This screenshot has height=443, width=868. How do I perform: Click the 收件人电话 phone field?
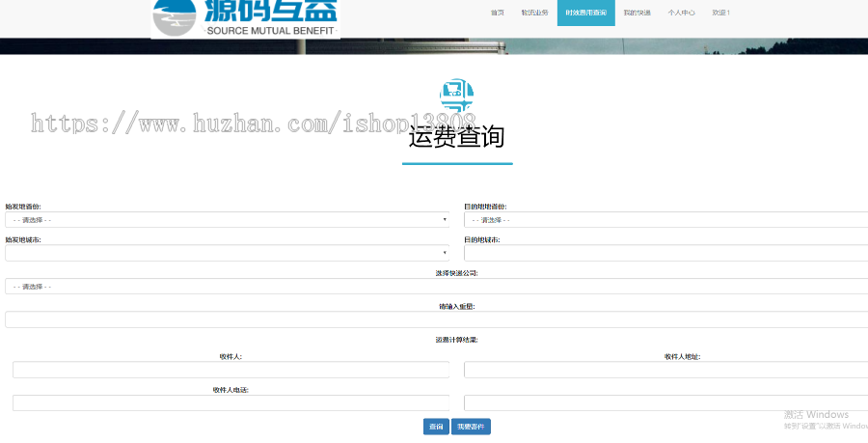pos(231,403)
